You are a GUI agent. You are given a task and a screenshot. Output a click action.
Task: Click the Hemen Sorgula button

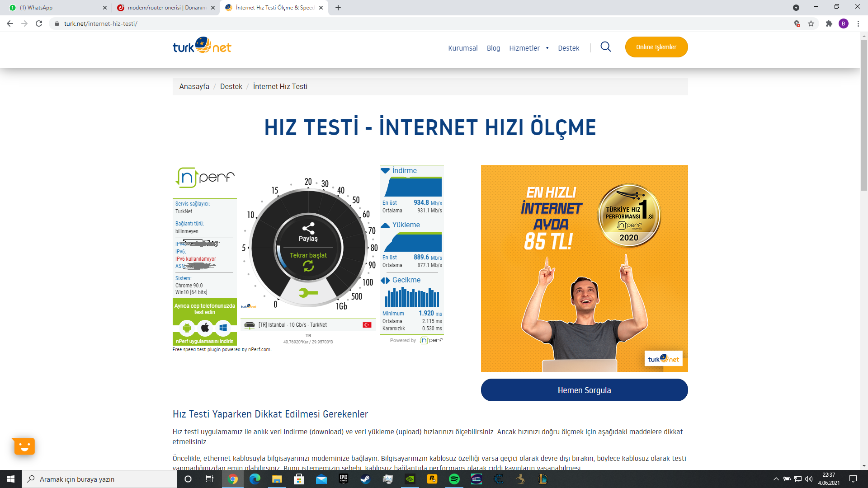585,390
